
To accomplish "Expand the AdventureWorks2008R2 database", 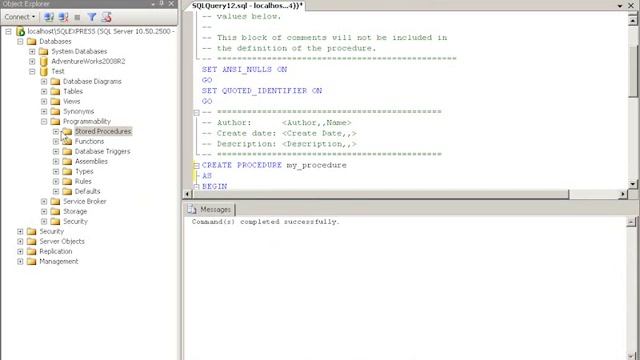I will tap(32, 61).
